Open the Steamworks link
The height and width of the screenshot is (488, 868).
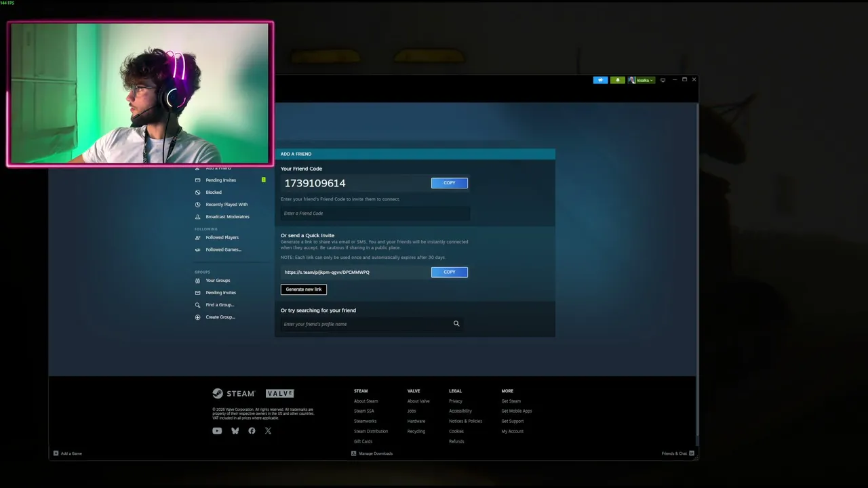(365, 422)
